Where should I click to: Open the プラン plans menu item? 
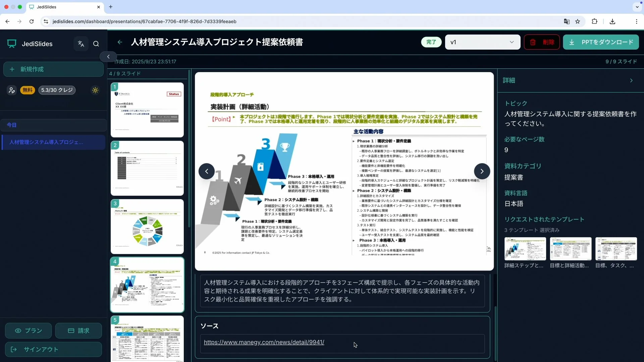29,331
